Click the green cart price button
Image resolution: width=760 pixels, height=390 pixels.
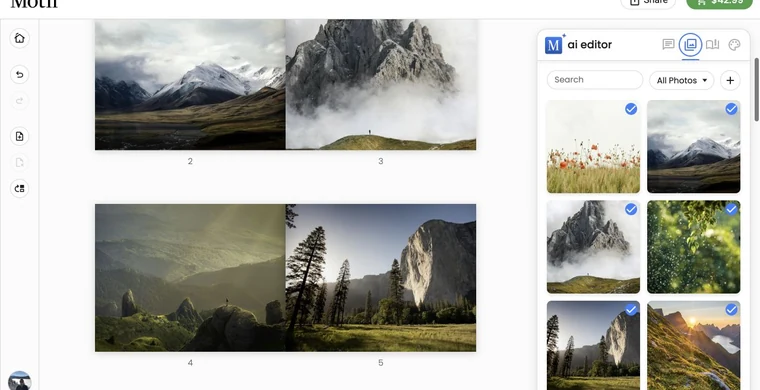[x=719, y=2]
